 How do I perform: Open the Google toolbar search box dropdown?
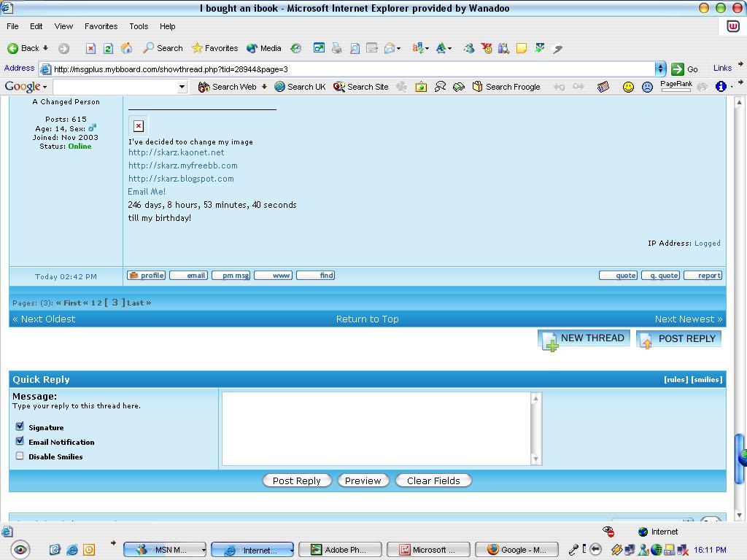coord(182,87)
